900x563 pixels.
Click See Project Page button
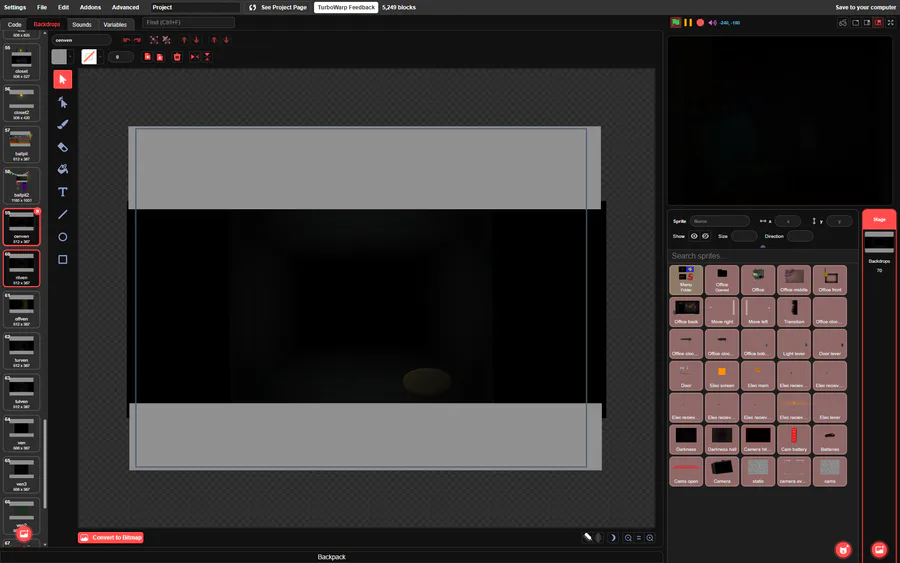click(x=278, y=7)
